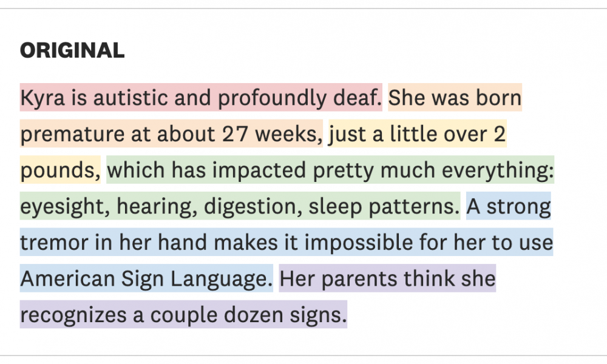Viewport: 607px width, 364px height.
Task: Click purple text 'recognizes a couple dozen signs.'
Action: (183, 314)
